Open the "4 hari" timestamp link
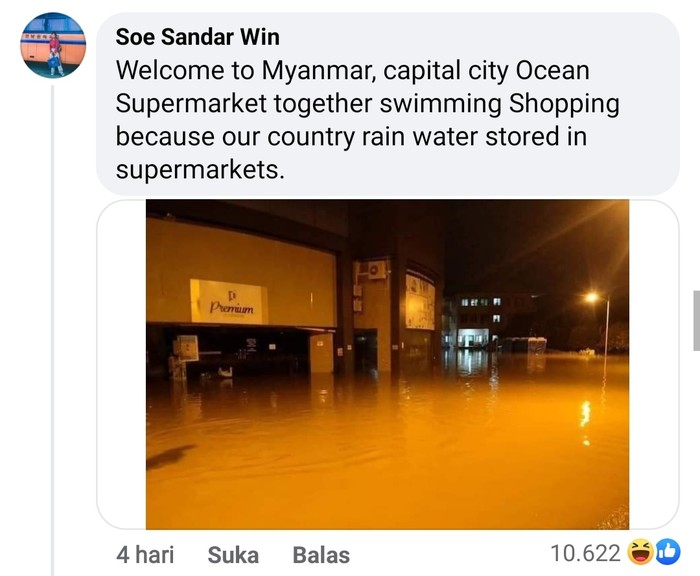Screen dimensions: 700x576 coord(145,554)
